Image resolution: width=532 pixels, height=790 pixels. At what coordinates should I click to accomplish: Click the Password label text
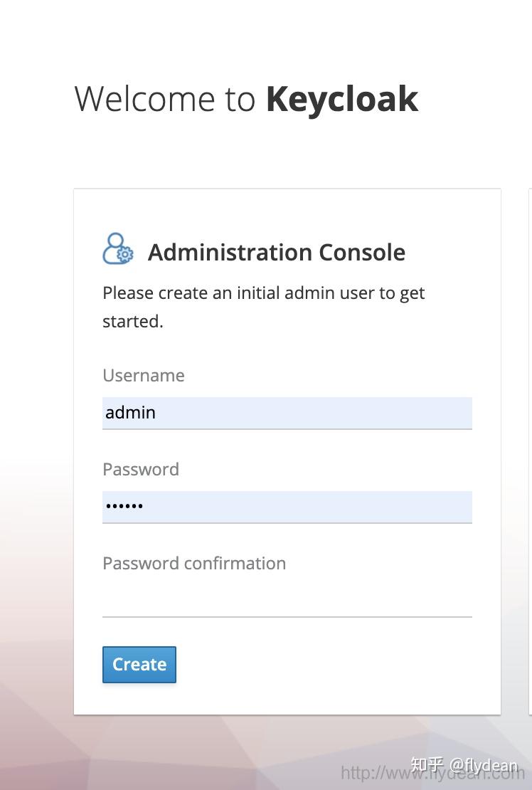click(x=140, y=469)
